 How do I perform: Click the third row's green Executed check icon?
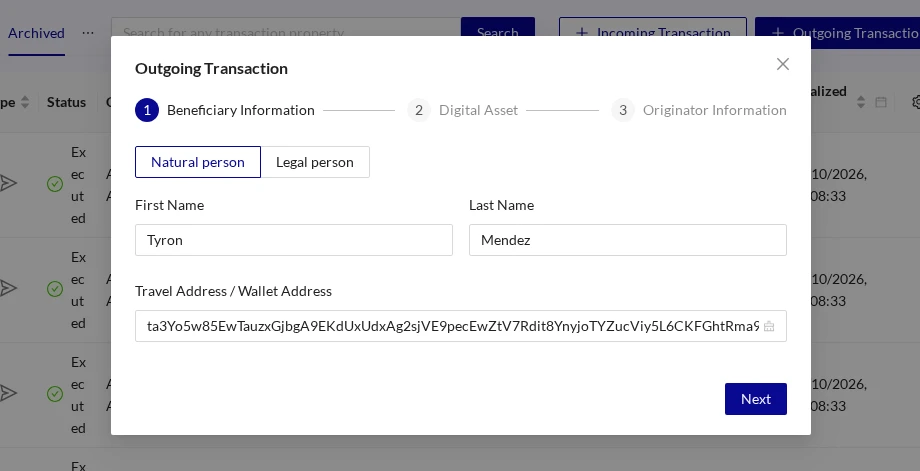pos(55,394)
